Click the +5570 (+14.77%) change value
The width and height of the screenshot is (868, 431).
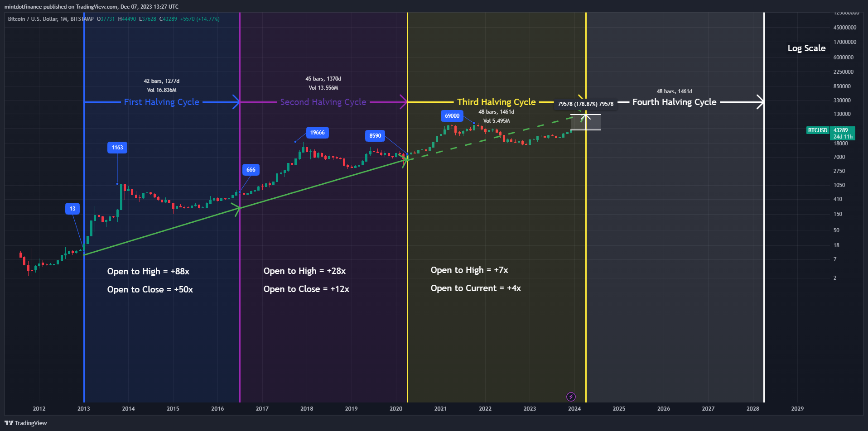[x=200, y=19]
